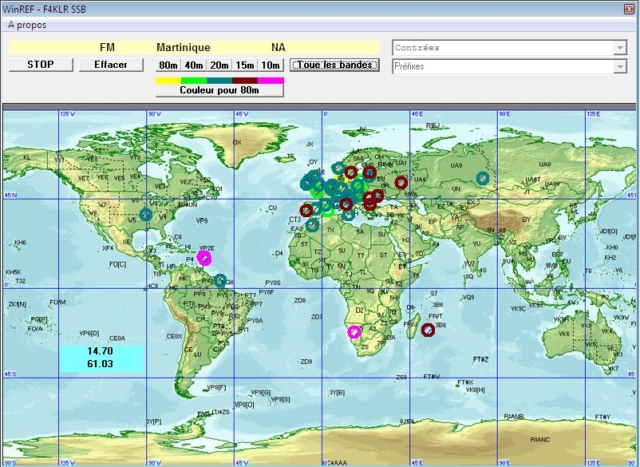Expand the Préfixes combo box
Image resolution: width=640 pixels, height=467 pixels.
pyautogui.click(x=620, y=66)
